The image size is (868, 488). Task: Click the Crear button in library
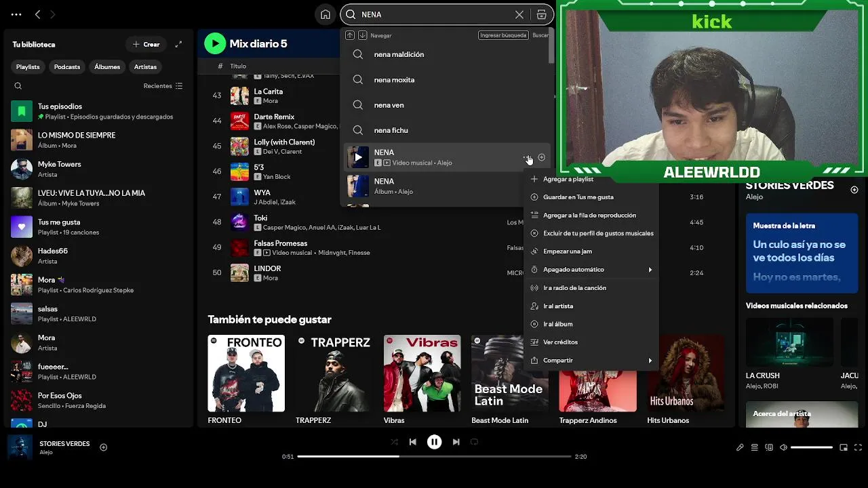[146, 44]
